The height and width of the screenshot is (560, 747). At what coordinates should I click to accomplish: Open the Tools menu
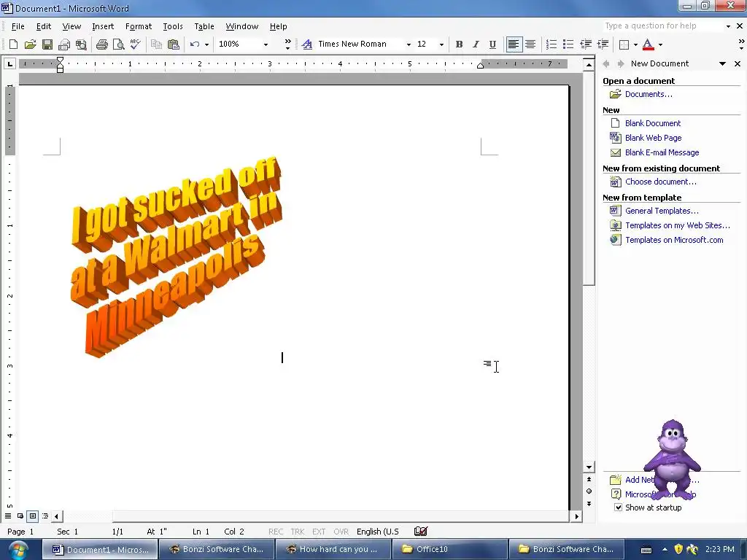172,26
